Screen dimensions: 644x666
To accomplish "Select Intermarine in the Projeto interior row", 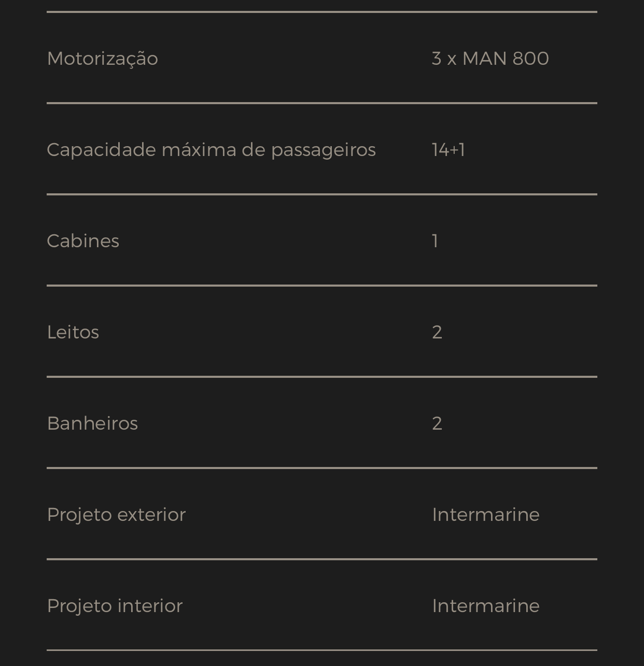I will pyautogui.click(x=485, y=606).
